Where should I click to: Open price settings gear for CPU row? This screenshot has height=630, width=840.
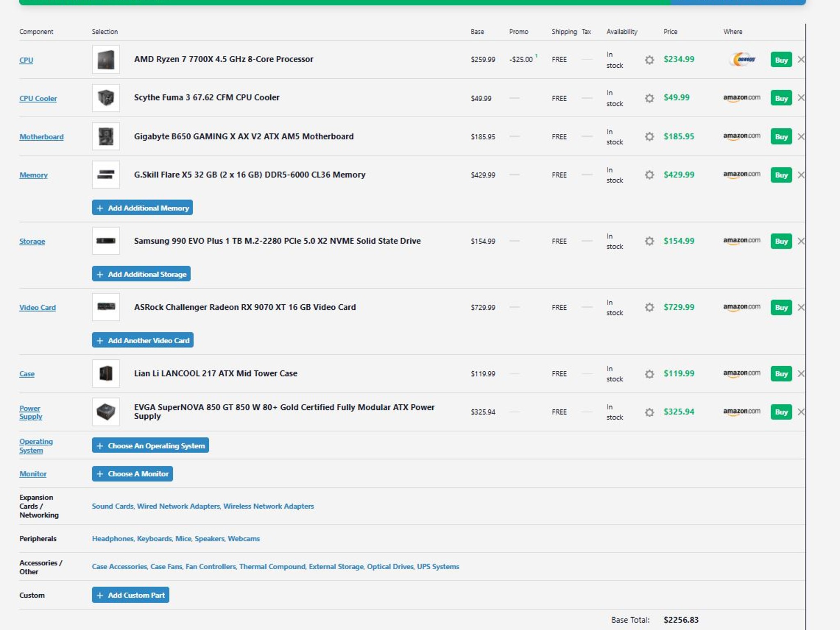click(649, 60)
